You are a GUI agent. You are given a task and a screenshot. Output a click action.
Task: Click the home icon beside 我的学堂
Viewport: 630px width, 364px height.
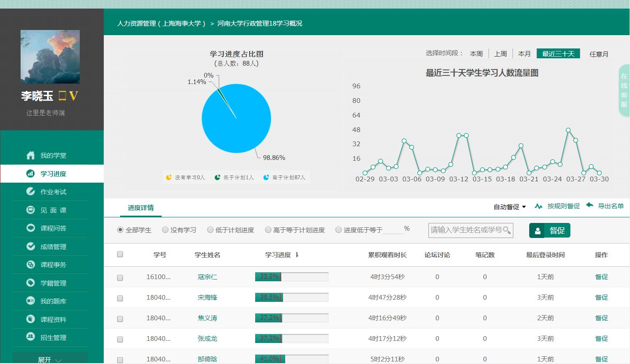30,155
